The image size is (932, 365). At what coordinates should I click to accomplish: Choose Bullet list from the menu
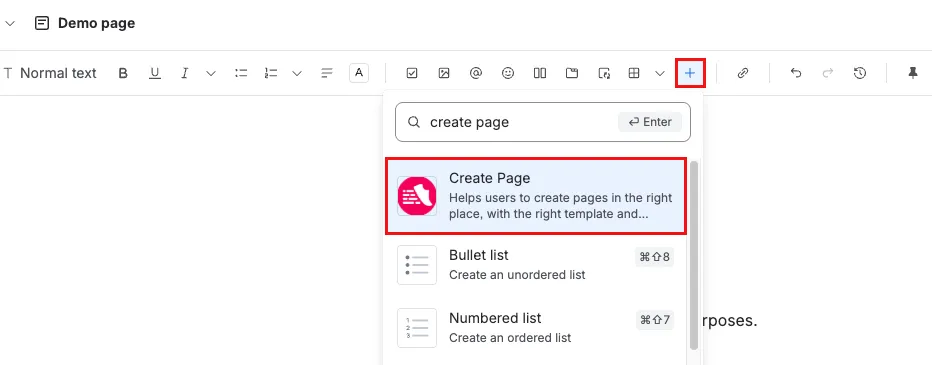[536, 265]
